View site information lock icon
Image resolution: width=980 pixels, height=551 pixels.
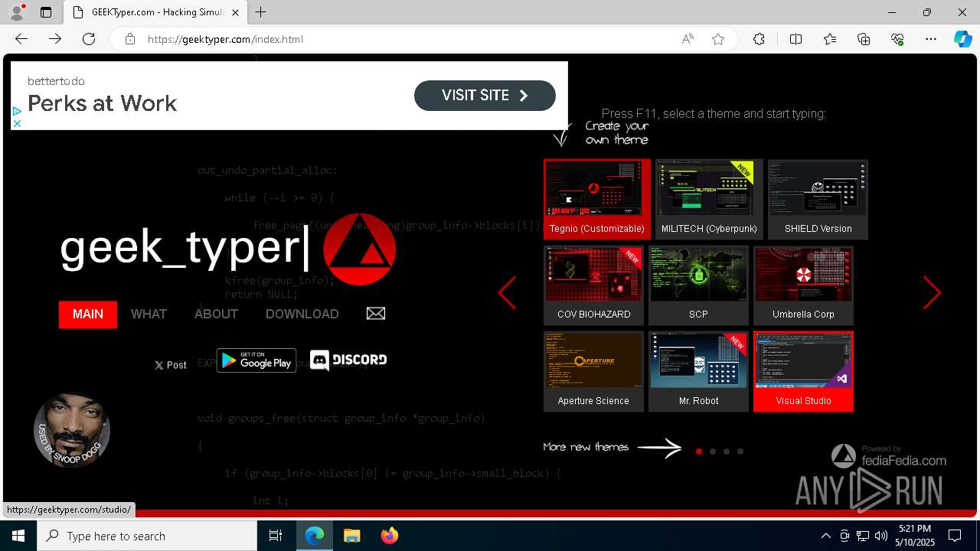click(x=130, y=39)
